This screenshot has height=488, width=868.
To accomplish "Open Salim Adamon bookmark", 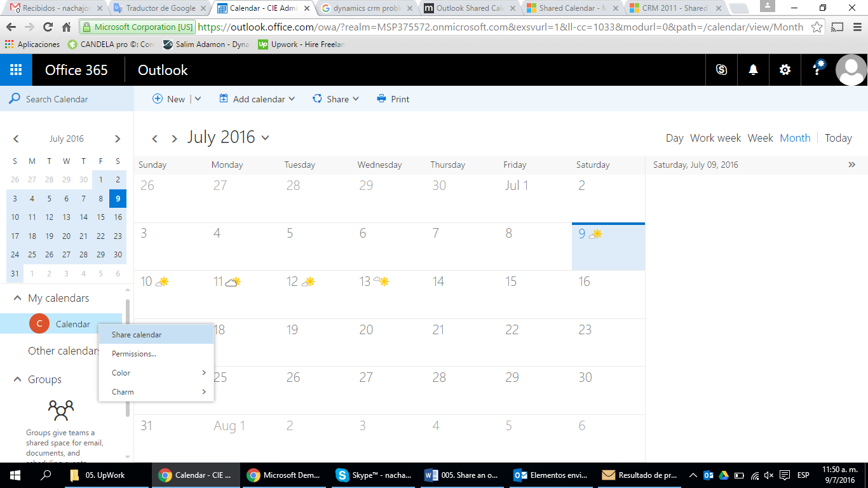I will (206, 44).
